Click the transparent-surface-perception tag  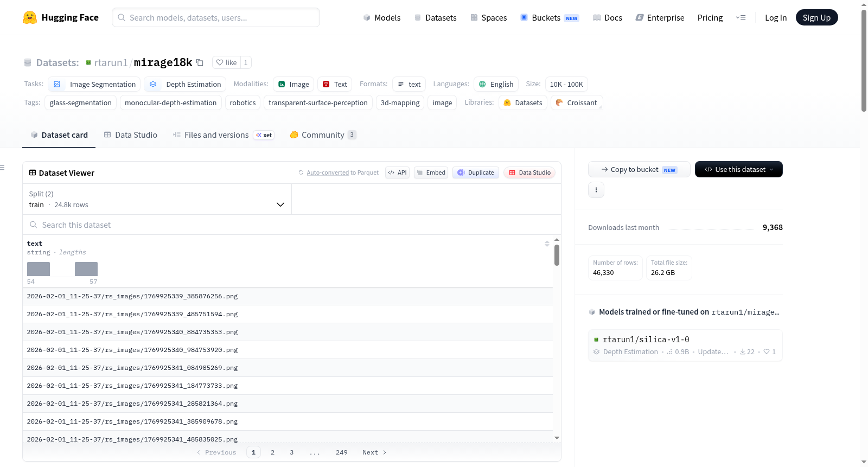pyautogui.click(x=318, y=103)
